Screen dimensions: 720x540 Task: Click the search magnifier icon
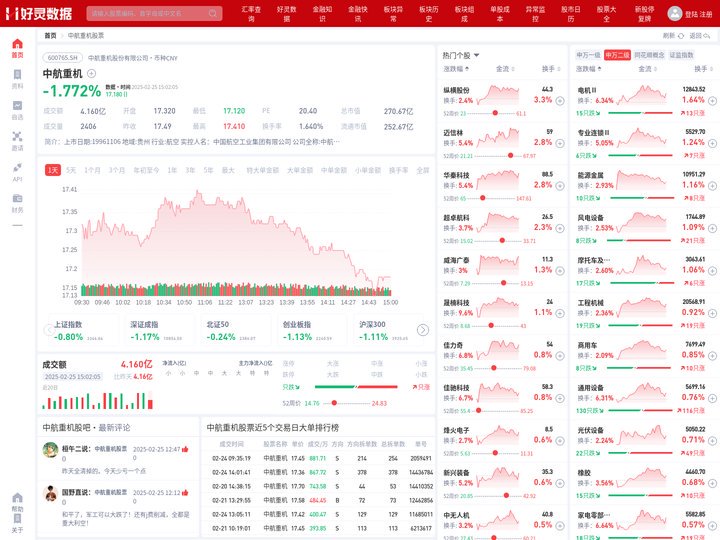point(213,13)
